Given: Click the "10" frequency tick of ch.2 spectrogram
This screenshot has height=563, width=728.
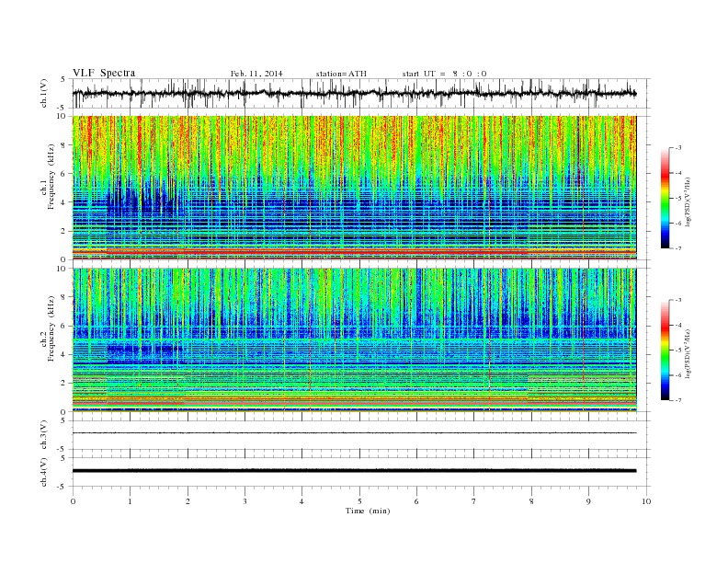Looking at the screenshot, I should [x=63, y=269].
